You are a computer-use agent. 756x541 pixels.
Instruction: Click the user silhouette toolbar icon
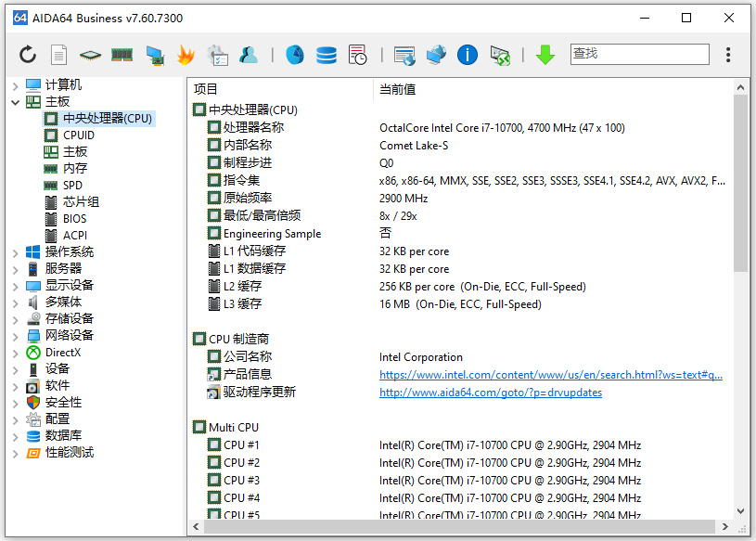click(249, 55)
